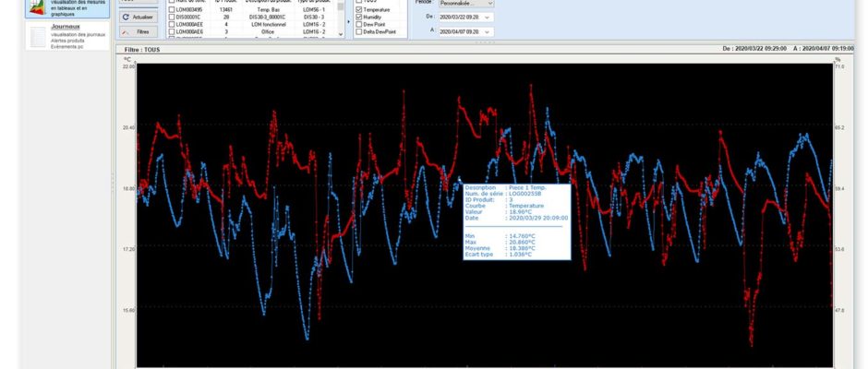Enable the Delta DewPoint checkbox
This screenshot has height=369, width=868.
coord(358,32)
